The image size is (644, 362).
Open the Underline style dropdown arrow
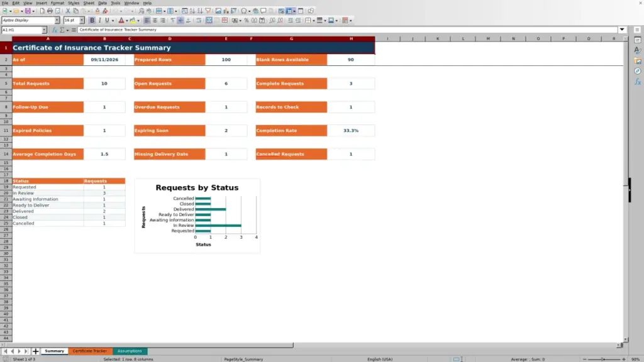pyautogui.click(x=113, y=21)
